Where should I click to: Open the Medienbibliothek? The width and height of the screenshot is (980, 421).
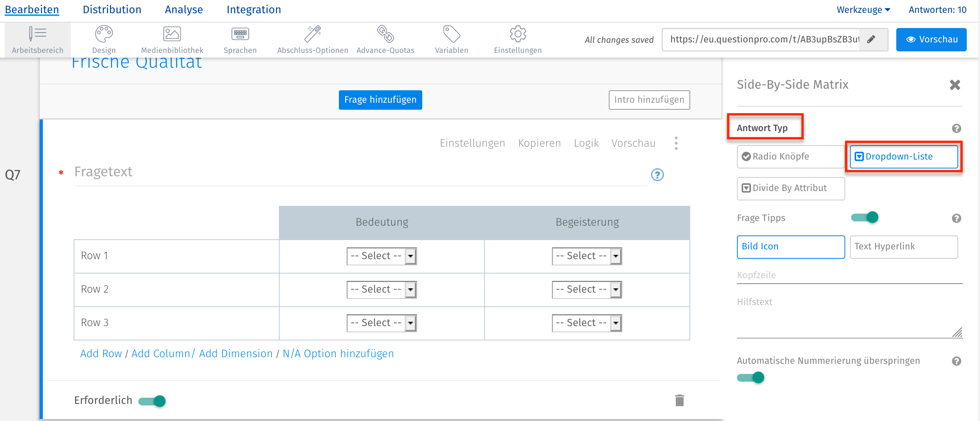[x=172, y=39]
